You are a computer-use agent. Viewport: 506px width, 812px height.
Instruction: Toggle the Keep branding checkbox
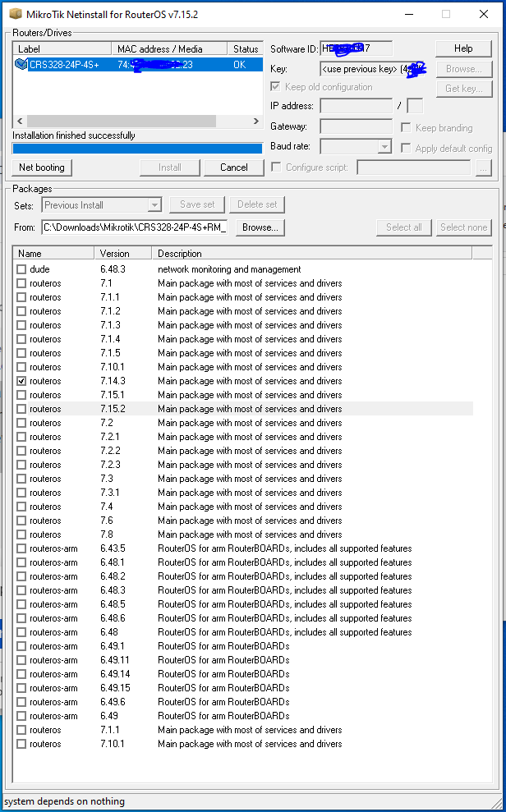pos(406,128)
